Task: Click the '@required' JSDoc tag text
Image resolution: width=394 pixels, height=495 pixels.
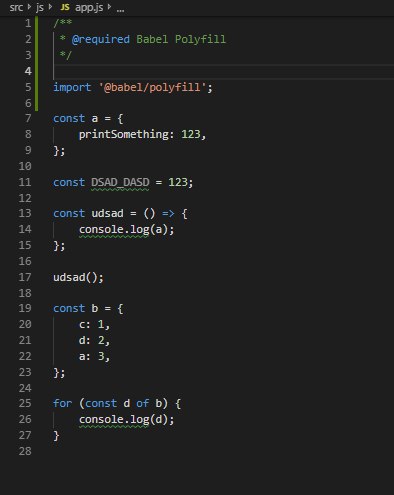Action: [101, 39]
